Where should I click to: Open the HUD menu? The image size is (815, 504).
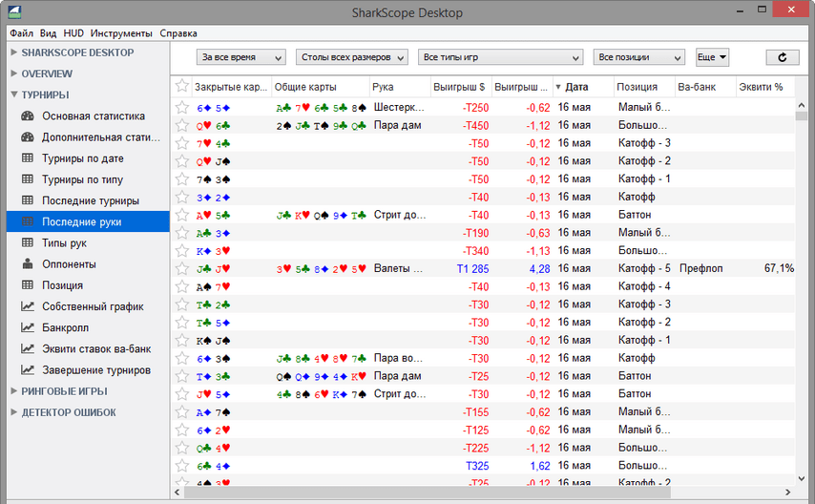(x=73, y=33)
